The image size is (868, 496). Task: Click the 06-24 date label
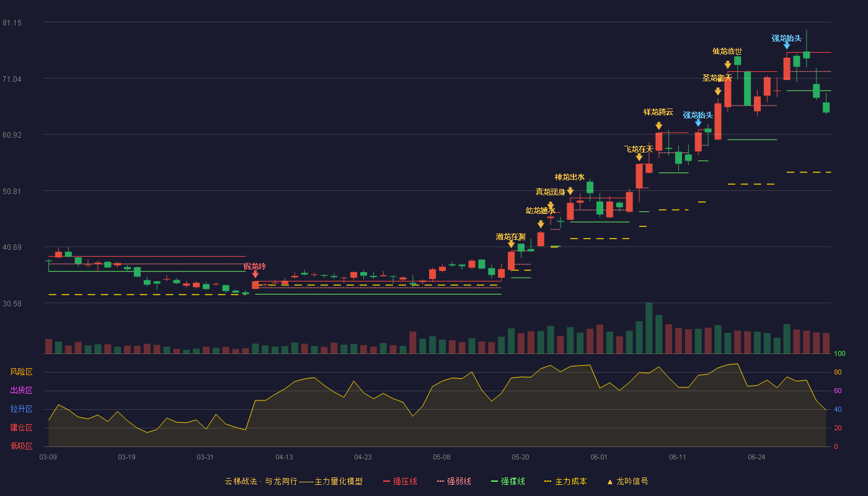[x=756, y=457]
